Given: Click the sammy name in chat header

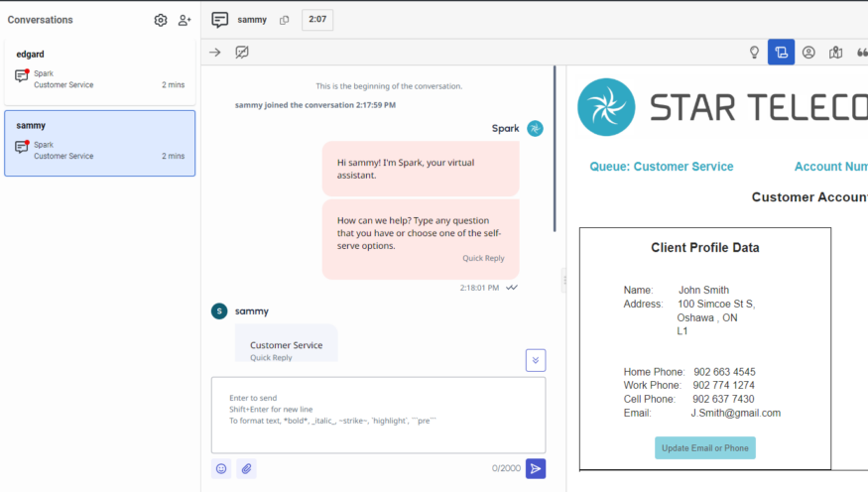Looking at the screenshot, I should pyautogui.click(x=252, y=20).
